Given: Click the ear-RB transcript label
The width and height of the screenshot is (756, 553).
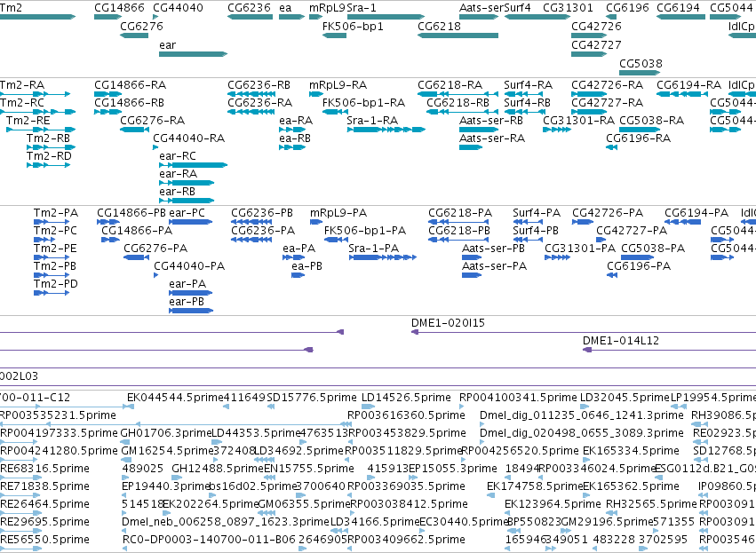Looking at the screenshot, I should pos(178,192).
